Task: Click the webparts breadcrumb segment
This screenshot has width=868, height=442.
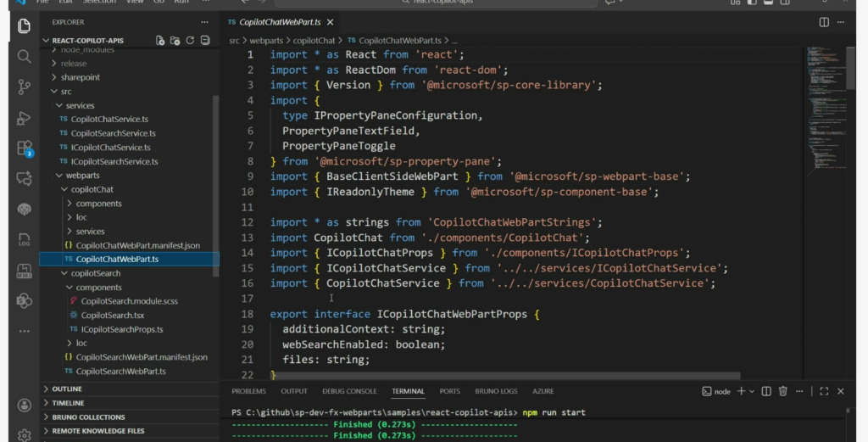Action: coord(268,40)
